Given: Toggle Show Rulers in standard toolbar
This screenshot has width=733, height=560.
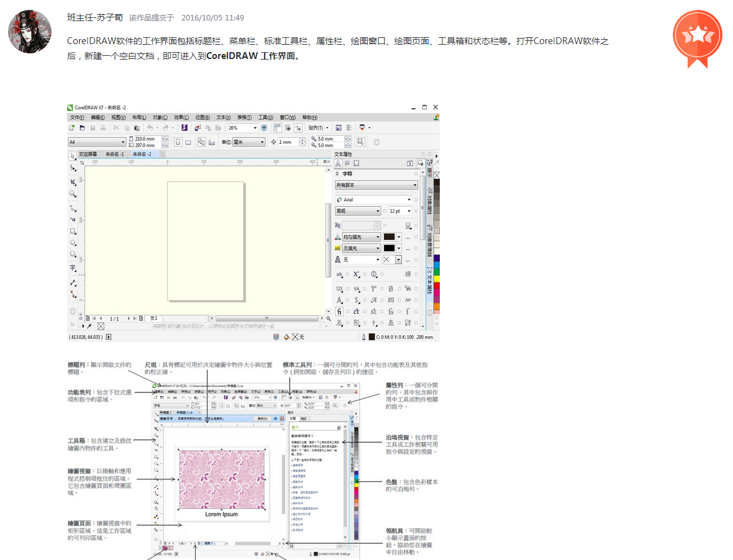Looking at the screenshot, I should [x=278, y=128].
